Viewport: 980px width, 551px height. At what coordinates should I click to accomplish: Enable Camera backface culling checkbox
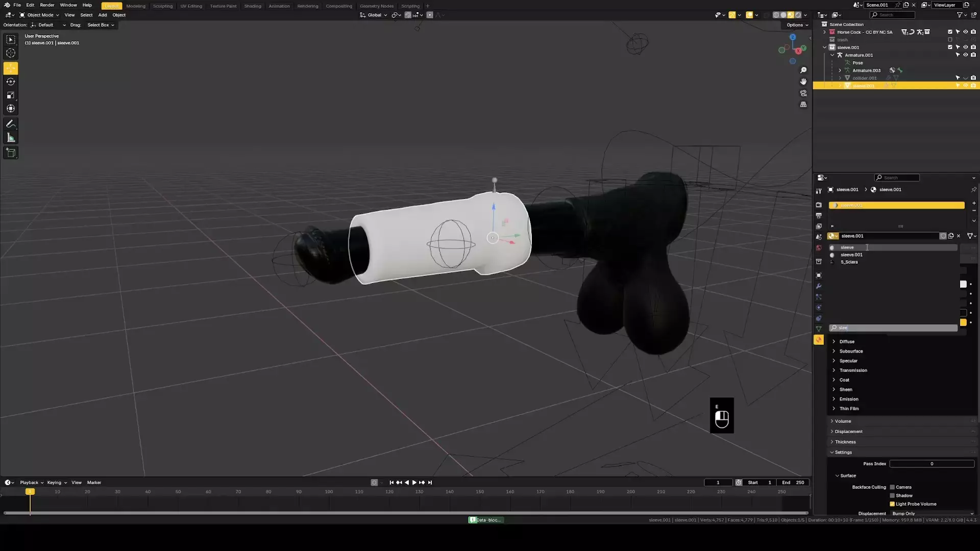click(x=892, y=487)
